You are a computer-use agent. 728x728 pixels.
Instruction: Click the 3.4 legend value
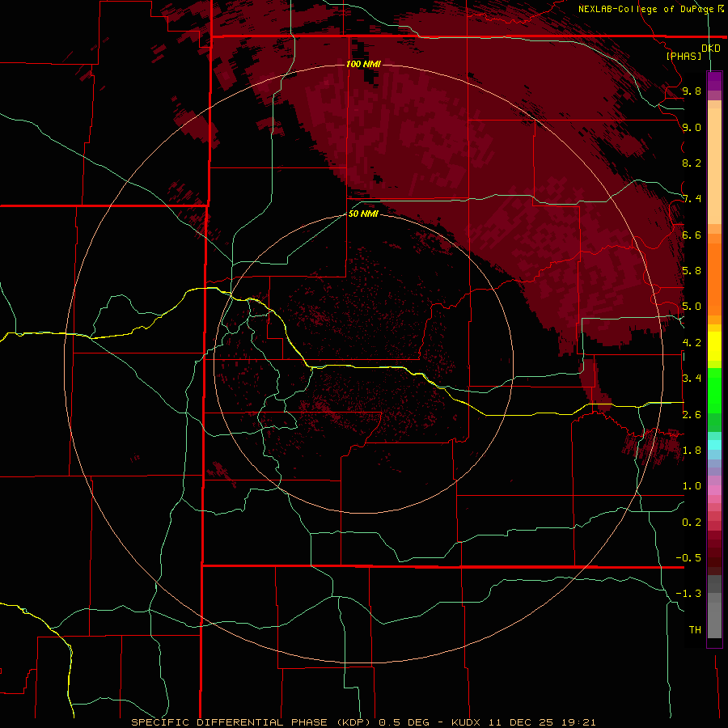point(692,379)
